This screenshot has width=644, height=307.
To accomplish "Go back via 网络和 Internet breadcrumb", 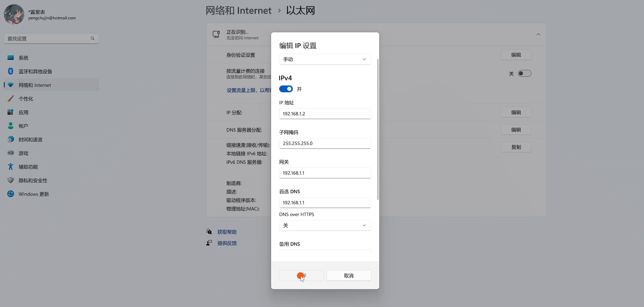I will [239, 10].
